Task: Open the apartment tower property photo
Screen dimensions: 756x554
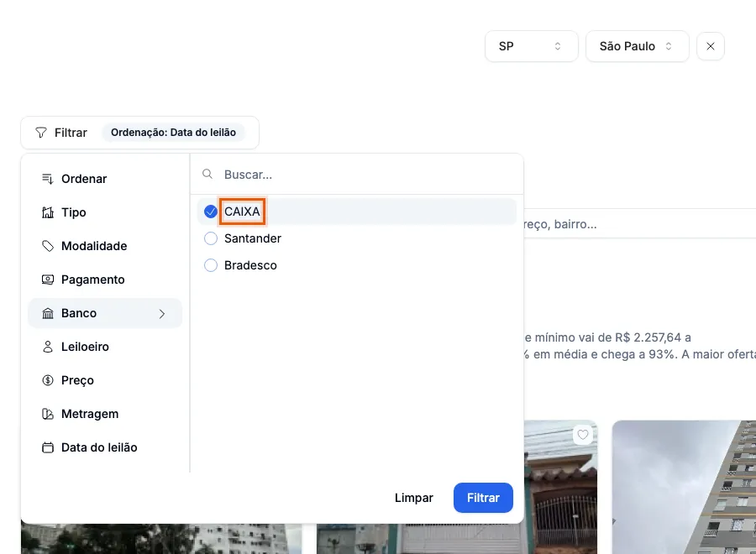Action: click(684, 487)
